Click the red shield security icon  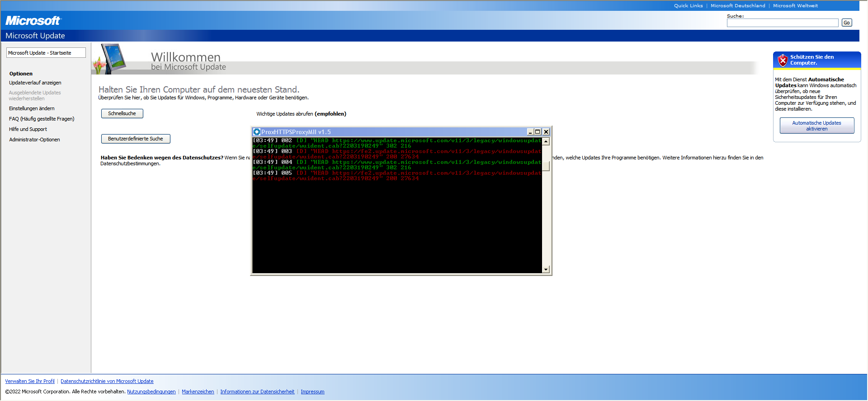coord(783,60)
